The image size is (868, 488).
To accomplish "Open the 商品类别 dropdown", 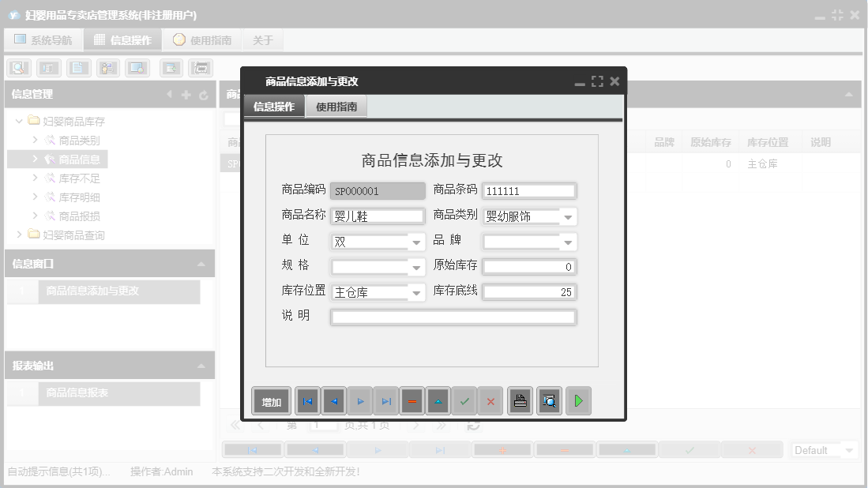I will [568, 217].
